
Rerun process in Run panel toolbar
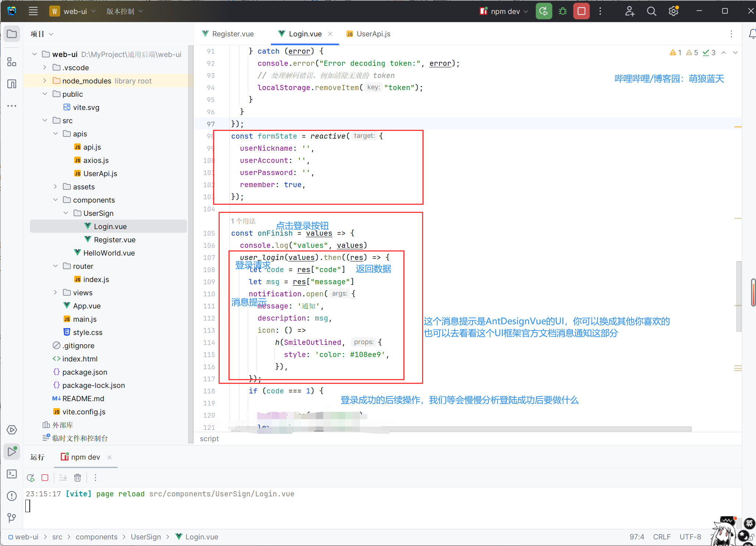(30, 478)
